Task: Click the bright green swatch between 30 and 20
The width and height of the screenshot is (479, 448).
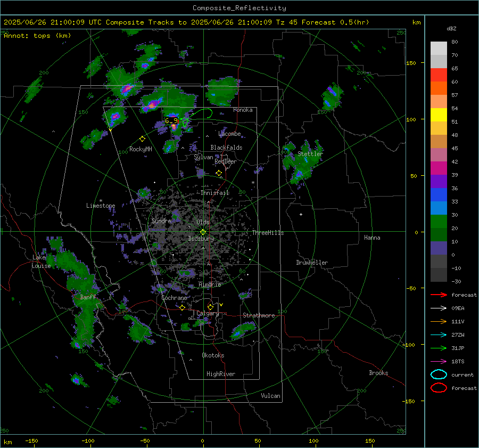Action: tap(439, 222)
